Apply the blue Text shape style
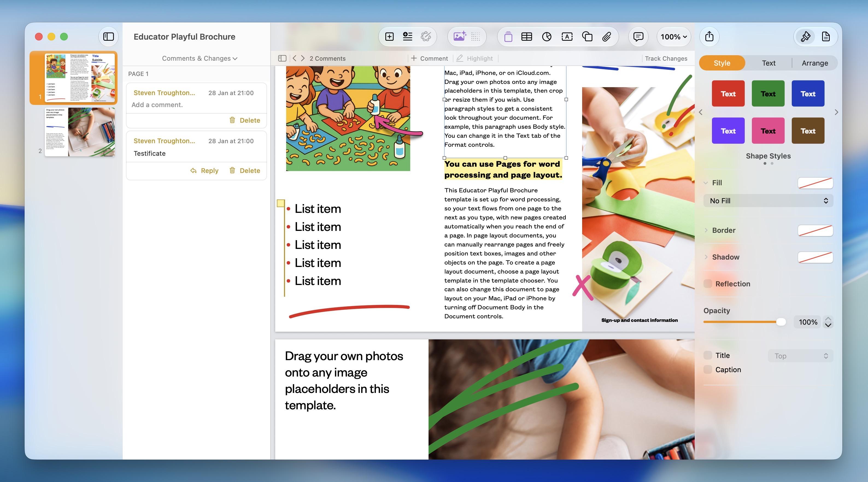 click(808, 93)
